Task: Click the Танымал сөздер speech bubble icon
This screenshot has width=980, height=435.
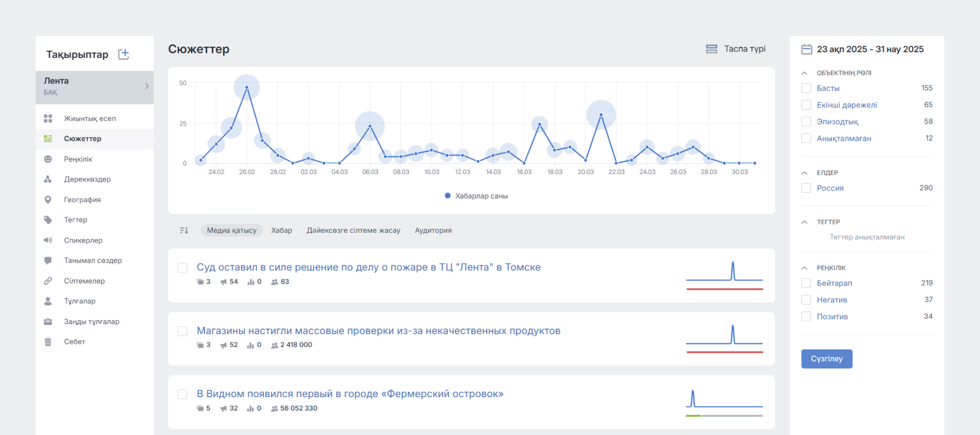Action: [x=48, y=260]
